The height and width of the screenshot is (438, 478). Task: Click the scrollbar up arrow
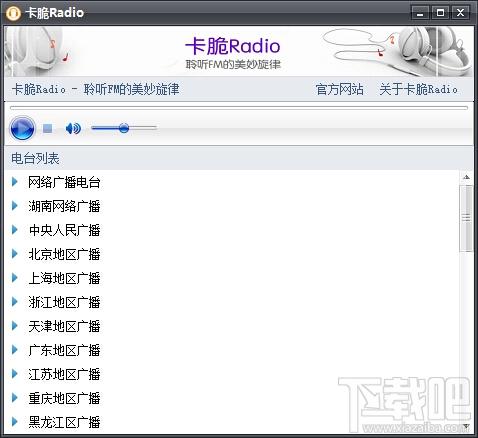[x=466, y=177]
